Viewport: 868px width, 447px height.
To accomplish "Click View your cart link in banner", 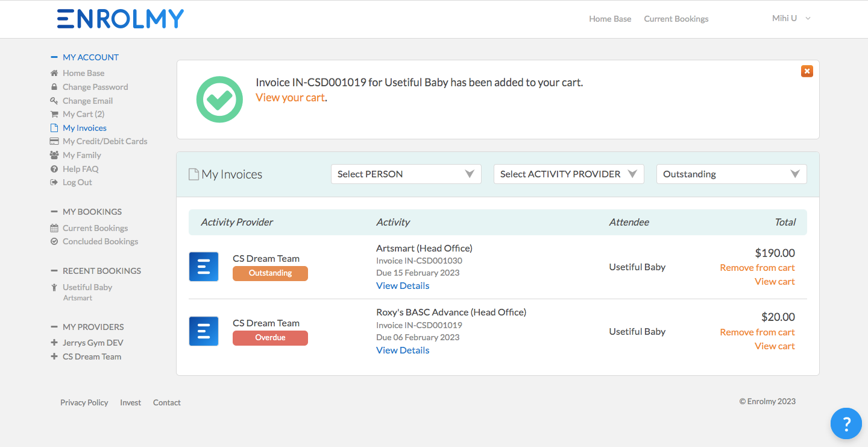I will click(290, 97).
